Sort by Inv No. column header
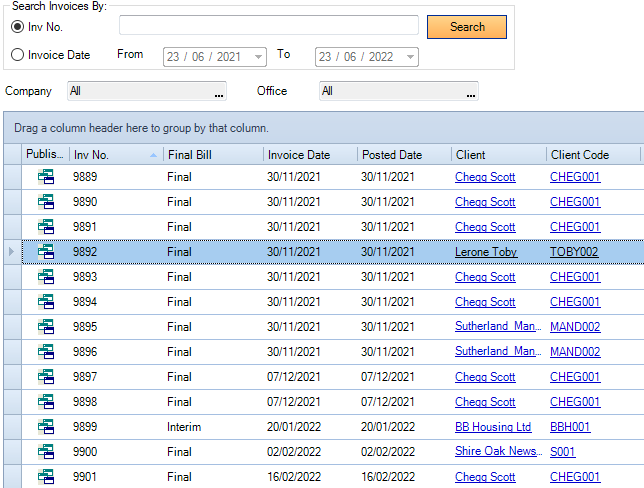The width and height of the screenshot is (644, 488). tap(116, 155)
